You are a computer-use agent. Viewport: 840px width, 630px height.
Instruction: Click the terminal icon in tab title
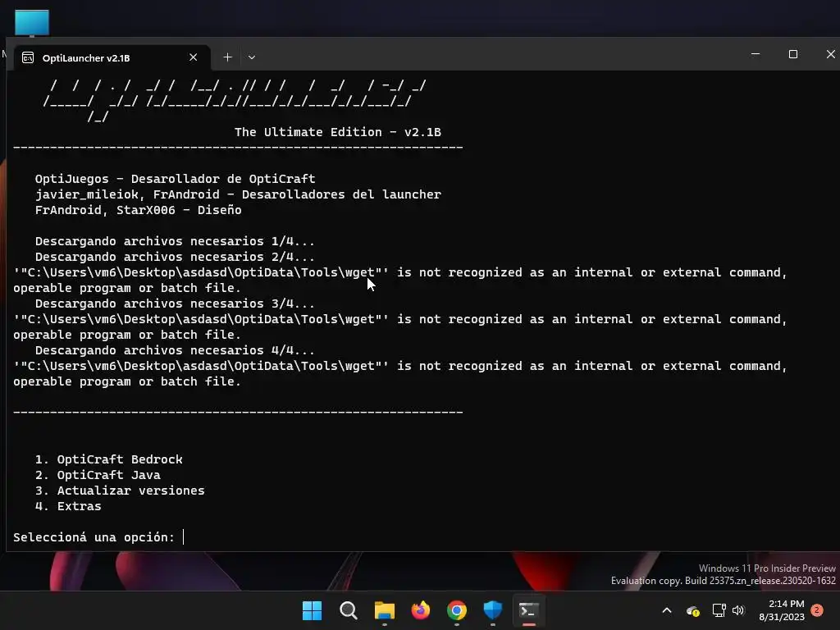[28, 58]
